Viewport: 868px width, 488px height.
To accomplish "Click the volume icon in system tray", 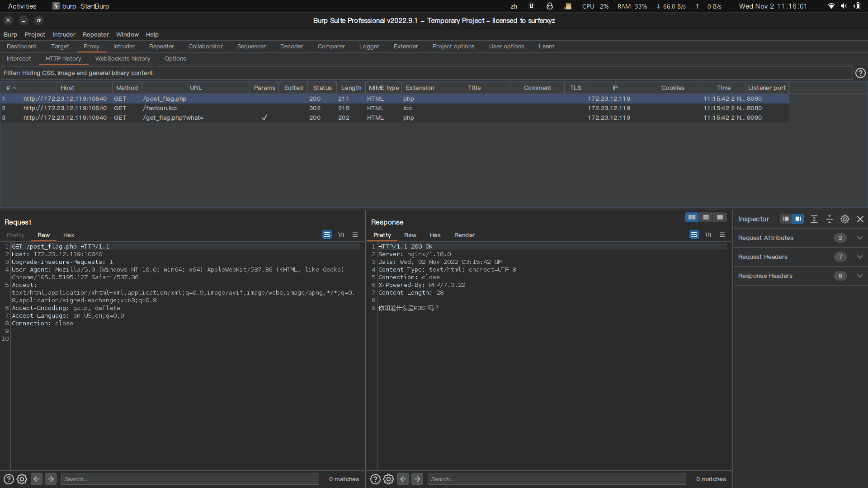I will pos(844,6).
